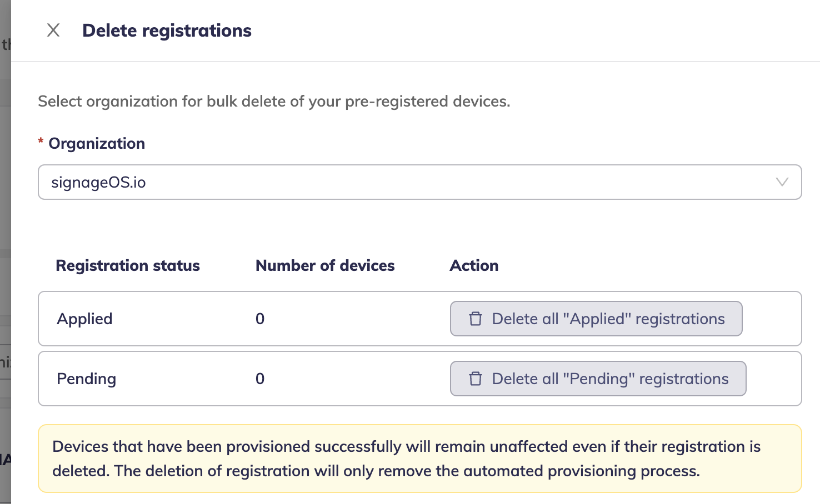This screenshot has height=504, width=820.
Task: Click the "Delete registrations" panel title
Action: 167,31
